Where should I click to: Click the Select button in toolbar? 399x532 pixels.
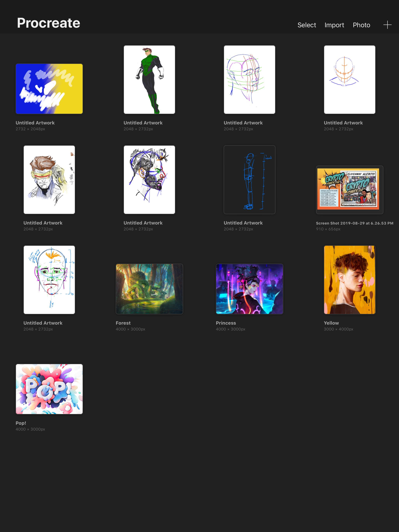307,25
